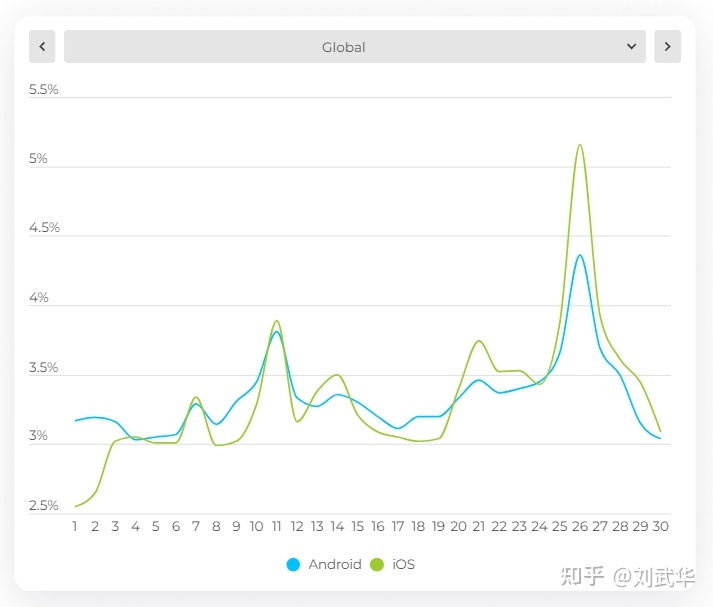Open the Global region dropdown
The width and height of the screenshot is (713, 607).
[x=355, y=46]
